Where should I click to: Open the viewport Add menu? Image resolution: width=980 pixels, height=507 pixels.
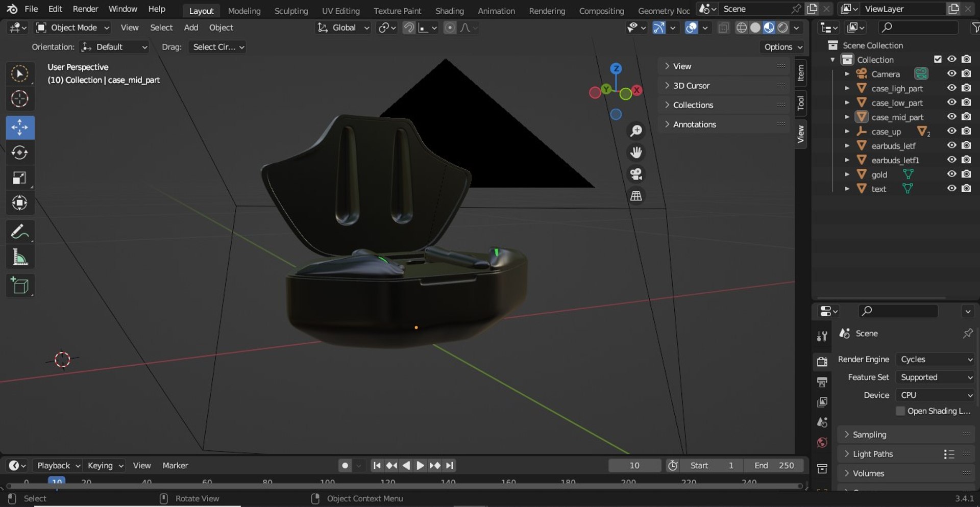pyautogui.click(x=191, y=28)
